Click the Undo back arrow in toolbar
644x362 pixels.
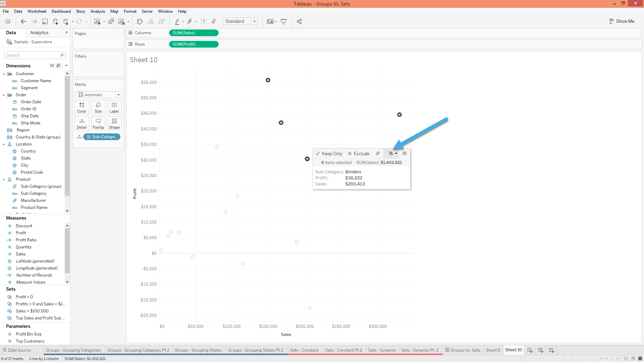(x=23, y=21)
